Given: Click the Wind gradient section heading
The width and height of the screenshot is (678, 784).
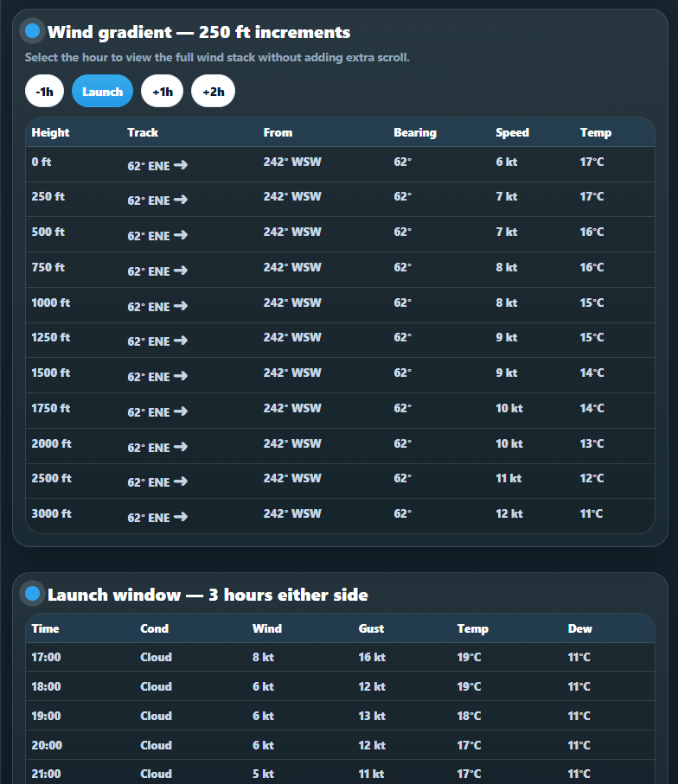Looking at the screenshot, I should point(199,32).
